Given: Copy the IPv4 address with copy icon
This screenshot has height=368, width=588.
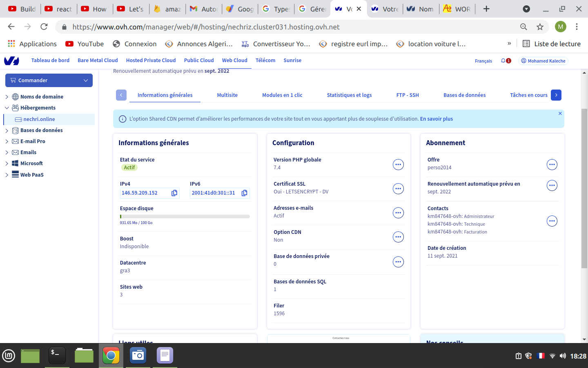Looking at the screenshot, I should pyautogui.click(x=174, y=193).
